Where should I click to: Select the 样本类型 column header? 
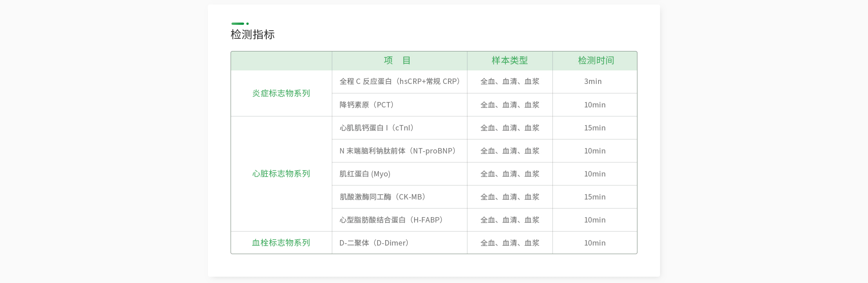(x=509, y=60)
